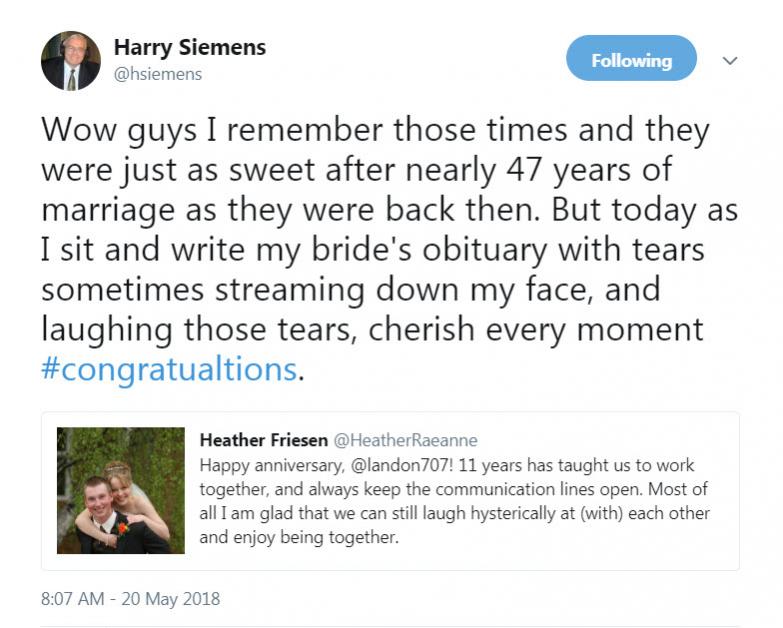Click the 8:07 AM - 20 May 2018 timestamp
Image resolution: width=783 pixels, height=628 pixels.
click(x=130, y=599)
